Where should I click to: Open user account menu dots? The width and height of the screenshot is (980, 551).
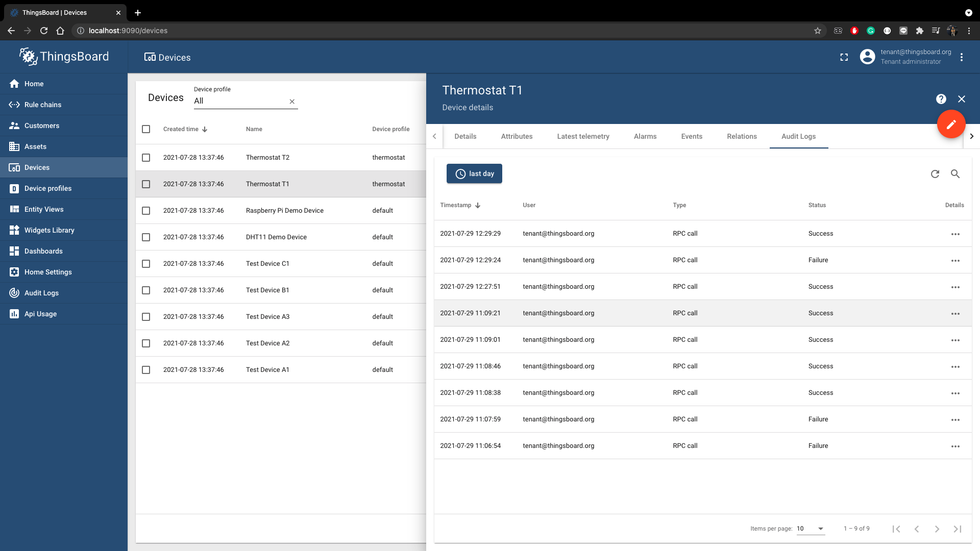[962, 57]
